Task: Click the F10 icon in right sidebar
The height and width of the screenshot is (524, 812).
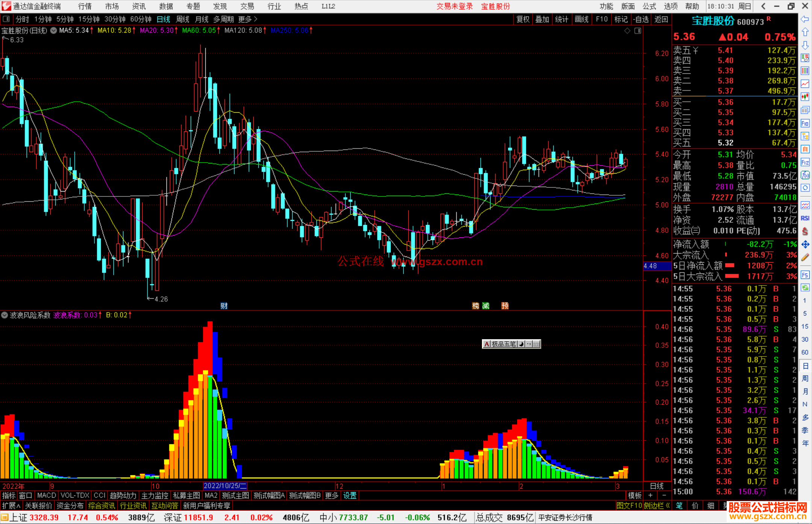Action: pos(805,123)
